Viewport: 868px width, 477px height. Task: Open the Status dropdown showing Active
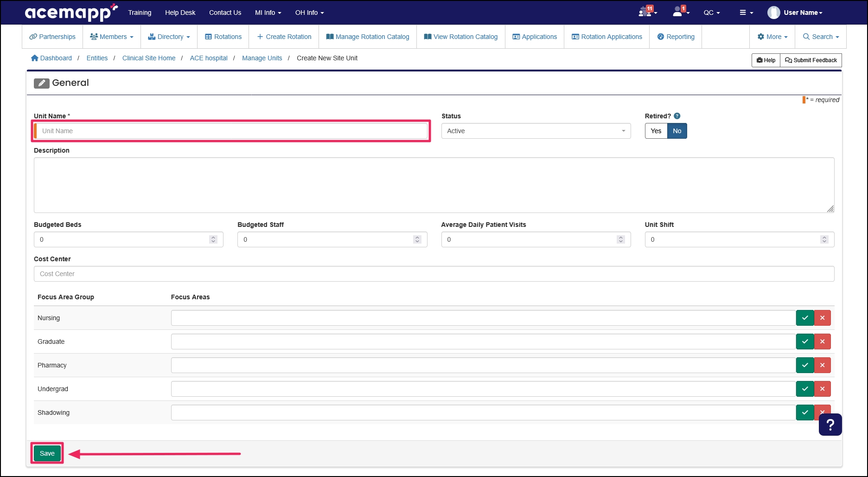(x=536, y=131)
